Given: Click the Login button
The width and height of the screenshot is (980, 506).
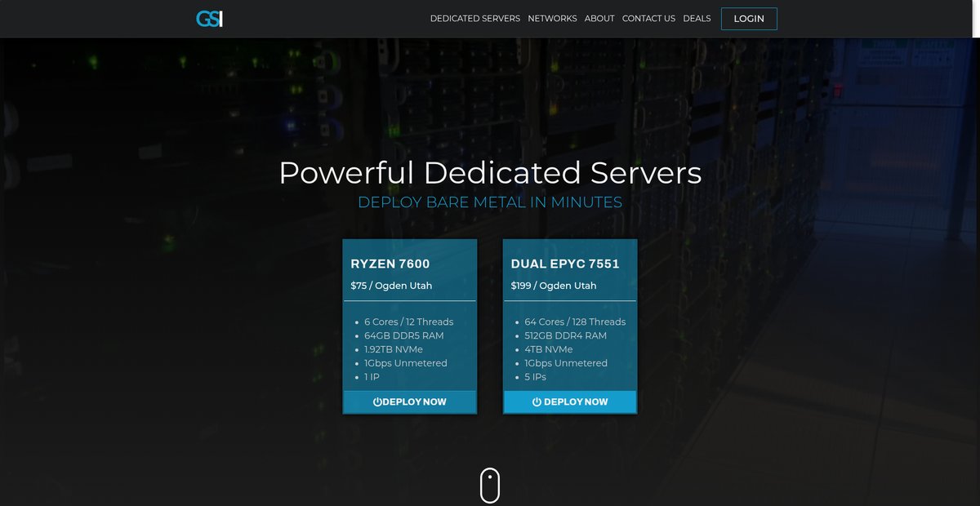Looking at the screenshot, I should point(749,19).
